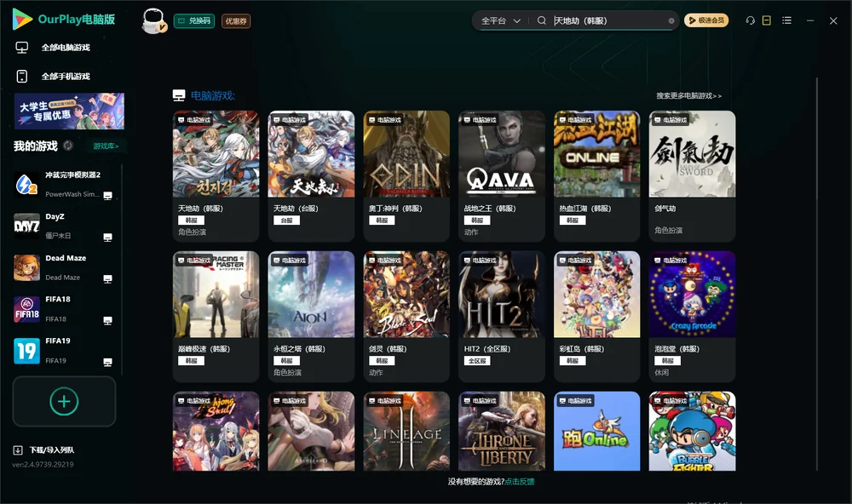Screen dimensions: 852x504
Task: Select 全部手机游戏 in sidebar
Action: click(x=66, y=77)
